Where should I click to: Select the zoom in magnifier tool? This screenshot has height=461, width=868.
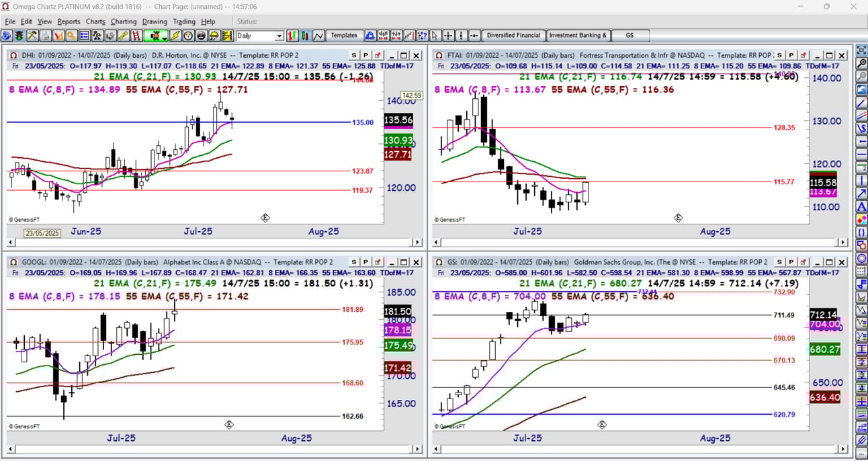pyautogui.click(x=861, y=63)
